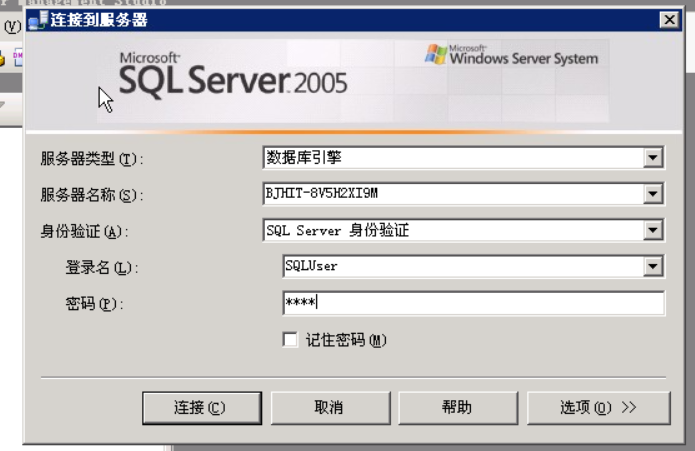Click the 记住密码(M) label text

point(346,340)
